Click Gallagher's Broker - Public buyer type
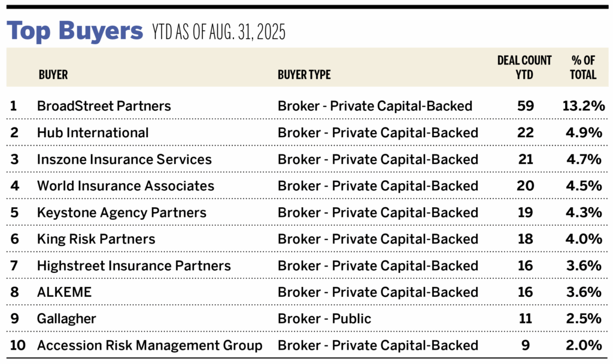This screenshot has height=364, width=613. pyautogui.click(x=324, y=318)
